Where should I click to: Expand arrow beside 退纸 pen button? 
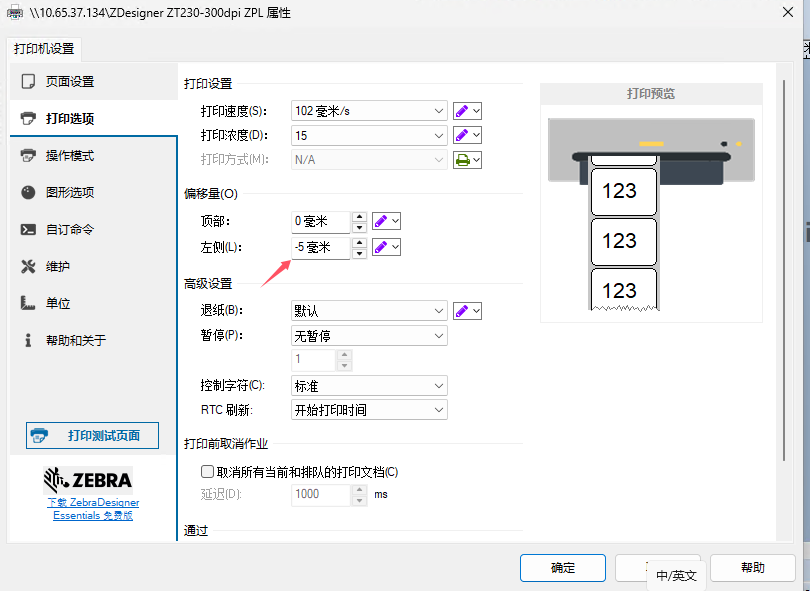[x=476, y=311]
